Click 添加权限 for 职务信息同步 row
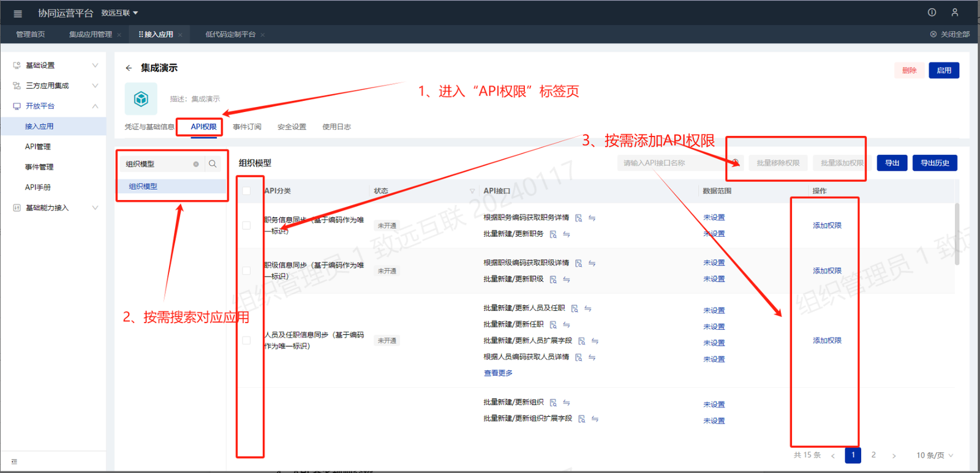Screen dimensions: 980x473 pyautogui.click(x=827, y=225)
